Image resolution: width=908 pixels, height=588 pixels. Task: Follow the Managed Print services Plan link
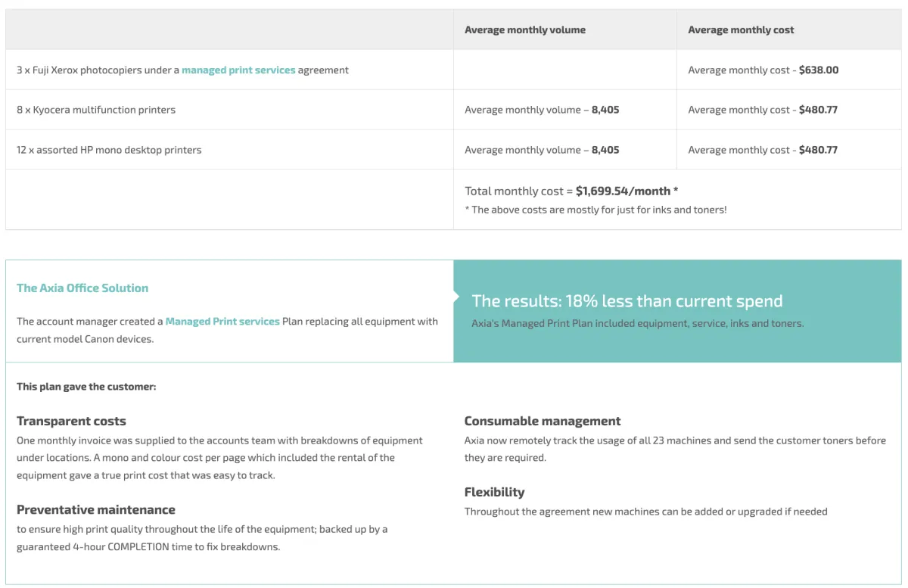222,322
